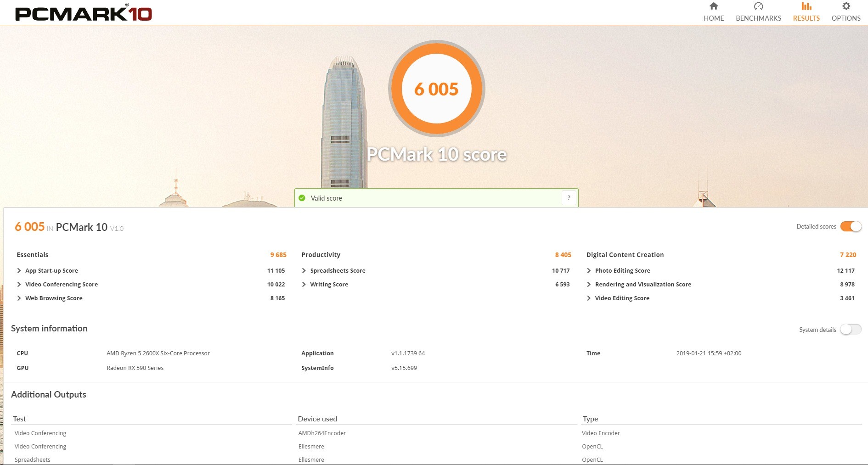The height and width of the screenshot is (465, 868).
Task: Click the question mark help button
Action: pos(569,198)
